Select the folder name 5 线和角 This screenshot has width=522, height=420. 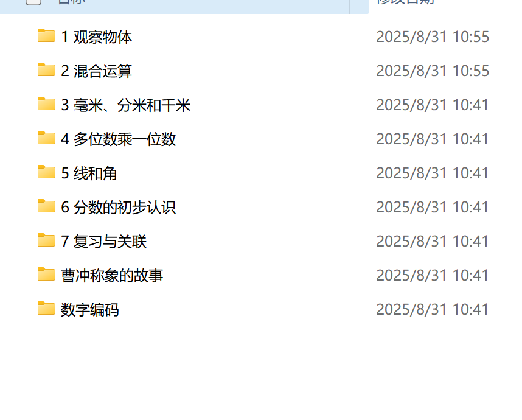pos(89,173)
